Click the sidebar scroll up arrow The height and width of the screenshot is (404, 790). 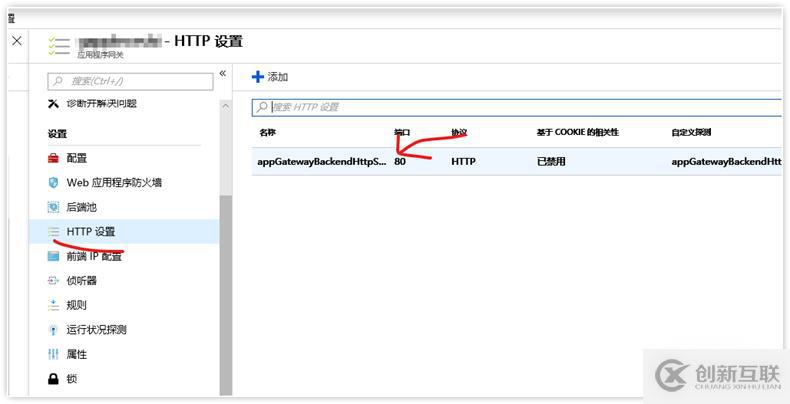click(x=226, y=106)
